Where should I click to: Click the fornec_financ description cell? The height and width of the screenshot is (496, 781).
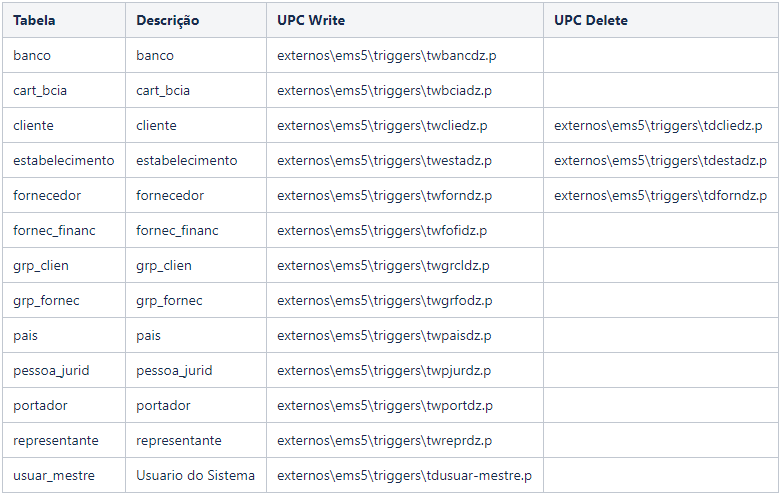click(x=196, y=230)
